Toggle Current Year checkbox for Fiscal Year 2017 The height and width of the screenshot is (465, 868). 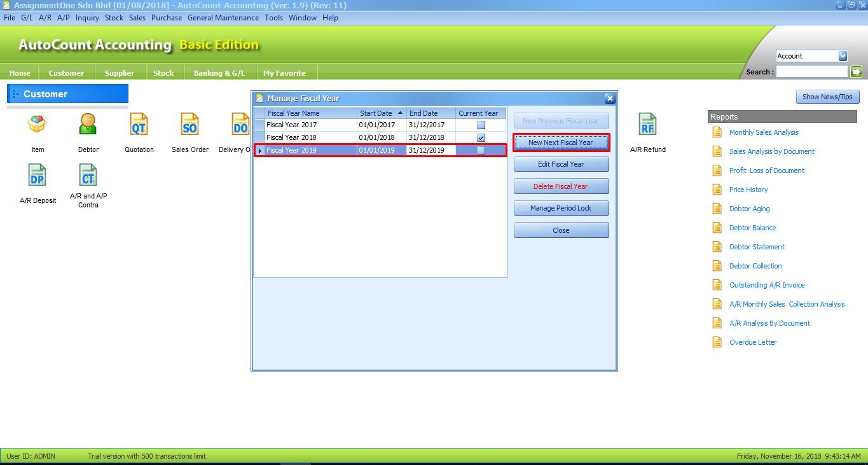pos(481,125)
